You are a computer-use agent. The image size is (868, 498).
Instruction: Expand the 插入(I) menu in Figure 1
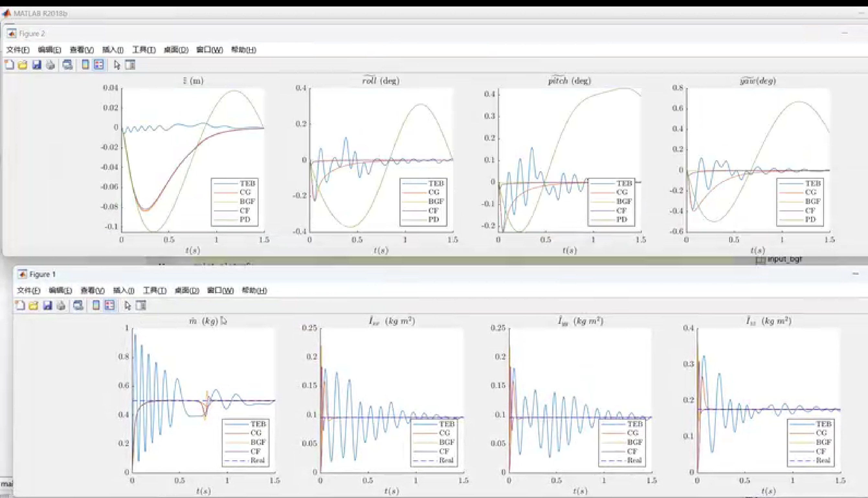point(124,291)
